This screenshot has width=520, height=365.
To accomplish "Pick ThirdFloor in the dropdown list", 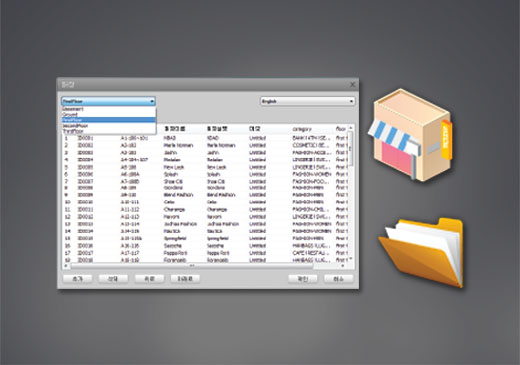I will pos(109,131).
